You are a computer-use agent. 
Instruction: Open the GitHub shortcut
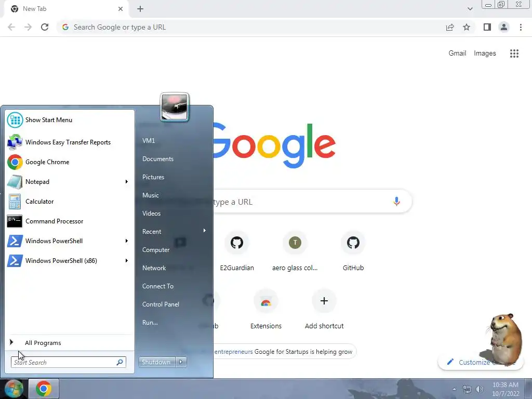point(353,251)
